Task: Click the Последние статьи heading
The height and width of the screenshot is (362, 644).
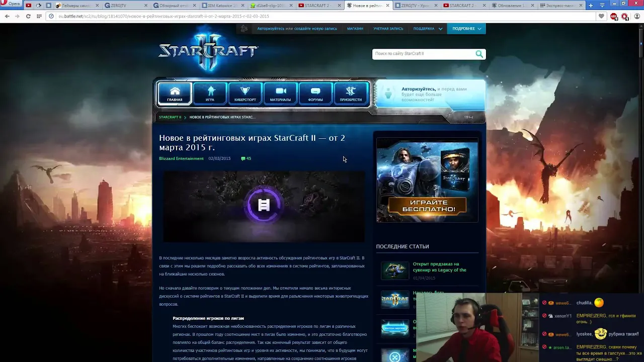Action: pos(403,246)
